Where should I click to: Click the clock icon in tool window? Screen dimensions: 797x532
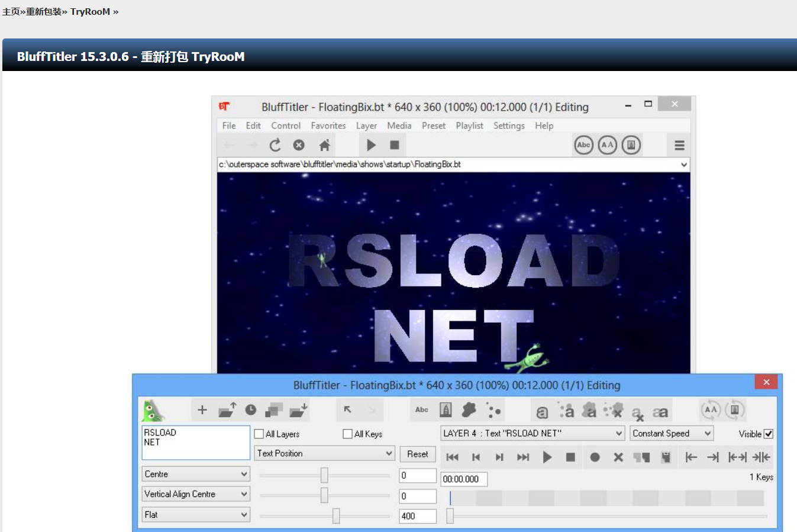point(251,410)
